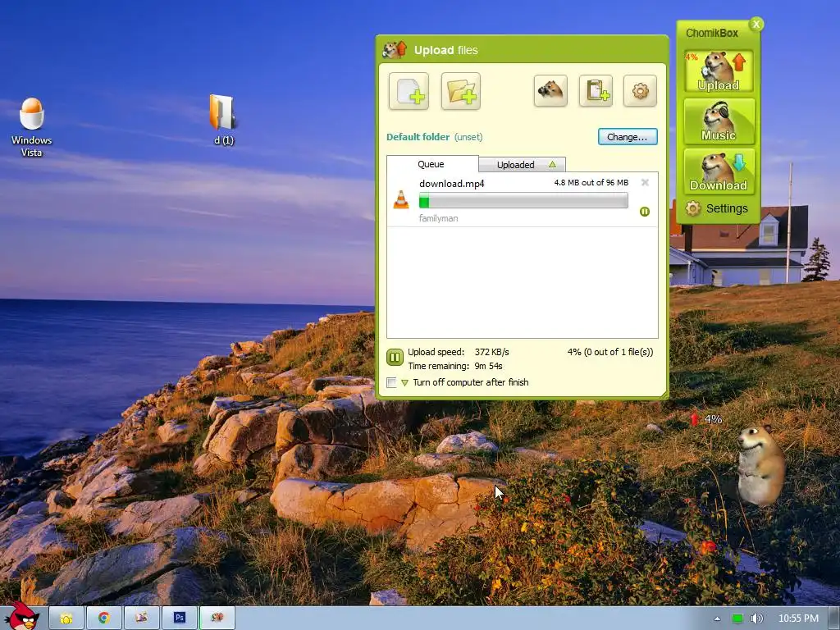Image resolution: width=840 pixels, height=630 pixels.
Task: Remove download.mp4 from queue with X
Action: [645, 183]
